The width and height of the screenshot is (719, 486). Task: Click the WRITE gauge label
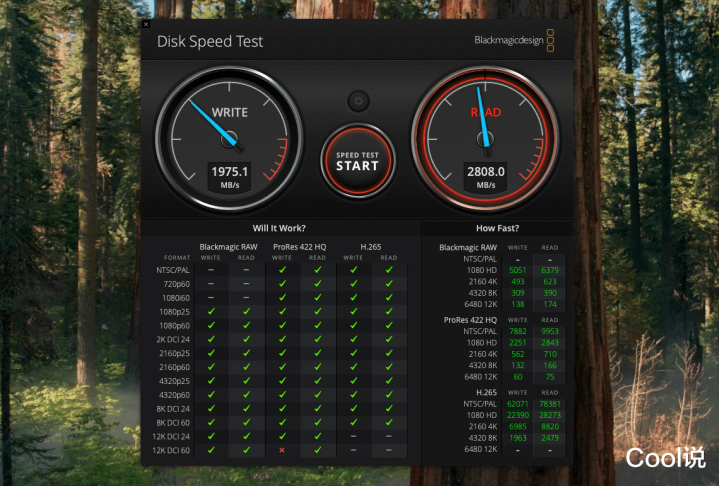[229, 112]
